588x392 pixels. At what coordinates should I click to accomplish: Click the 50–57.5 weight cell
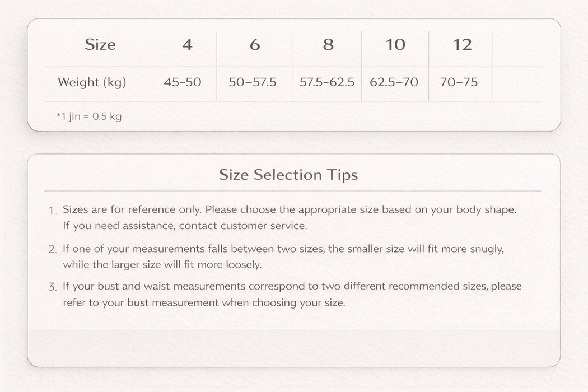(x=253, y=82)
